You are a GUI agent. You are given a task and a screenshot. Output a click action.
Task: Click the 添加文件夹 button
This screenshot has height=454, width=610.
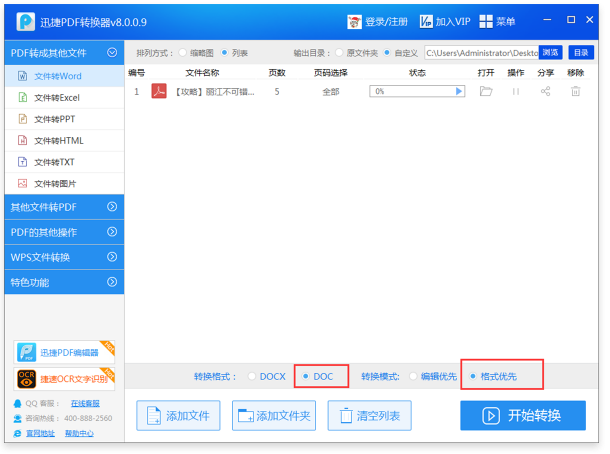[274, 415]
